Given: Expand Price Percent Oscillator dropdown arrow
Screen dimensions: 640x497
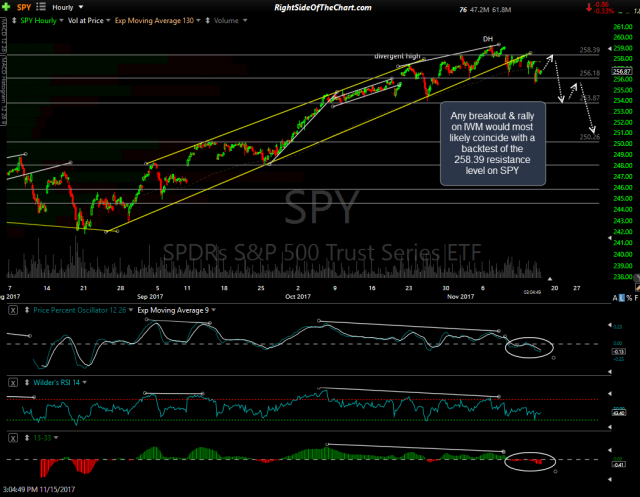Looking at the screenshot, I should point(131,311).
